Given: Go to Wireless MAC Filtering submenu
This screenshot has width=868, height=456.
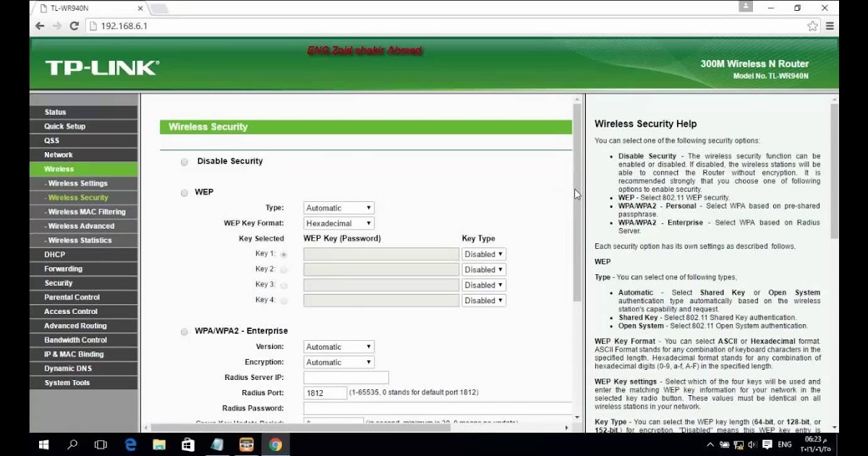Looking at the screenshot, I should [84, 212].
